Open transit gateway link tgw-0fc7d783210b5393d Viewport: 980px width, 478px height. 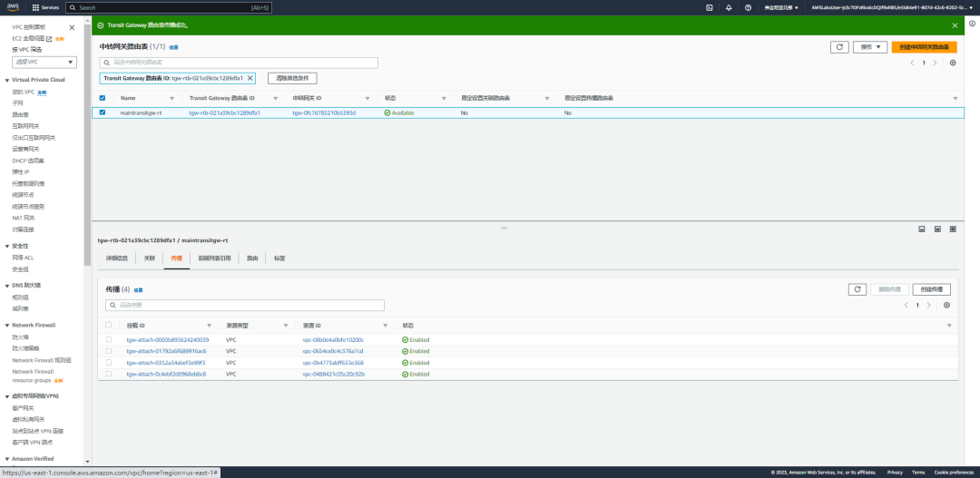pos(324,113)
